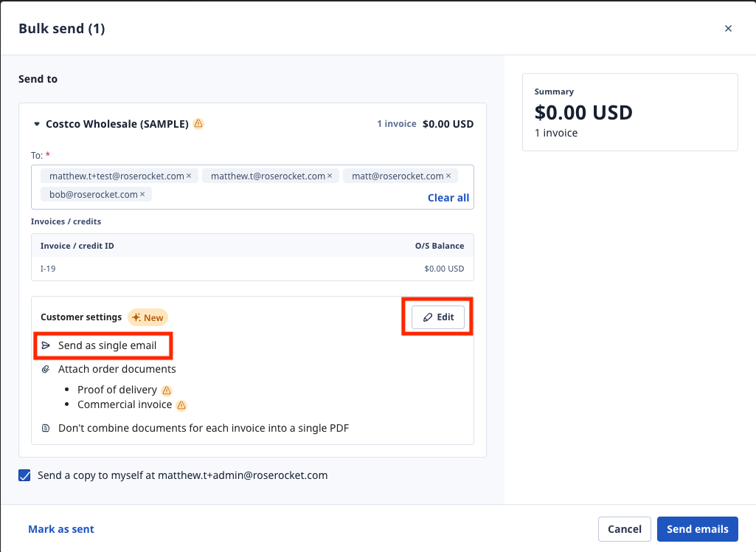
Task: Focus the To recipients input field
Action: 252,187
